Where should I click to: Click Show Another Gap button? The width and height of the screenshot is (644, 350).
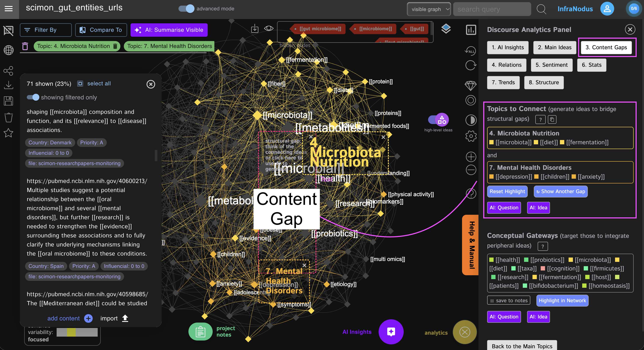point(561,191)
